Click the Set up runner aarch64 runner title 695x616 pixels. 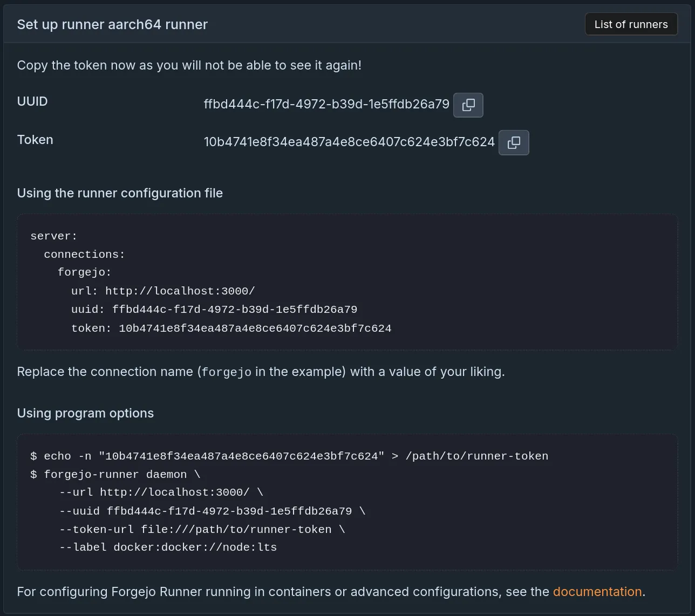[112, 24]
